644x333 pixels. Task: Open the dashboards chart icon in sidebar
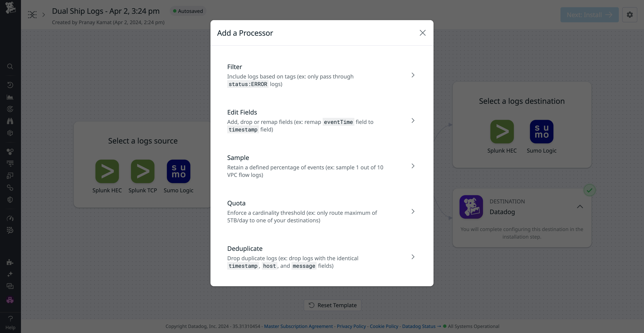(10, 97)
